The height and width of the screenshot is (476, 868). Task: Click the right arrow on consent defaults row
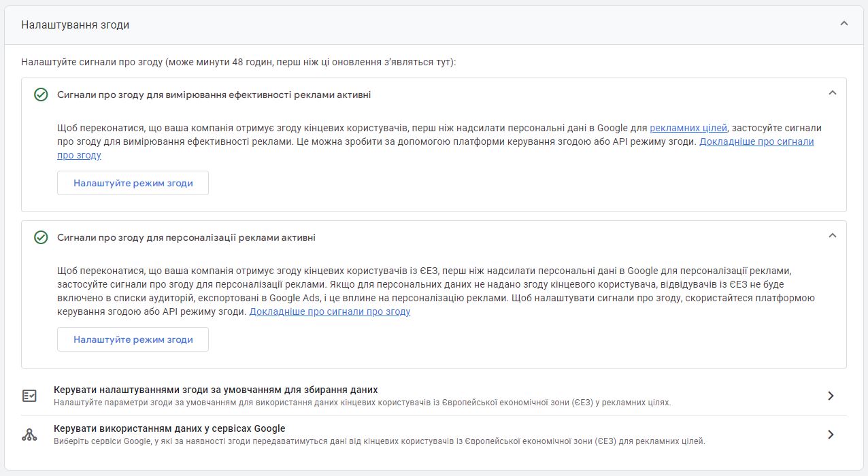[x=831, y=394]
